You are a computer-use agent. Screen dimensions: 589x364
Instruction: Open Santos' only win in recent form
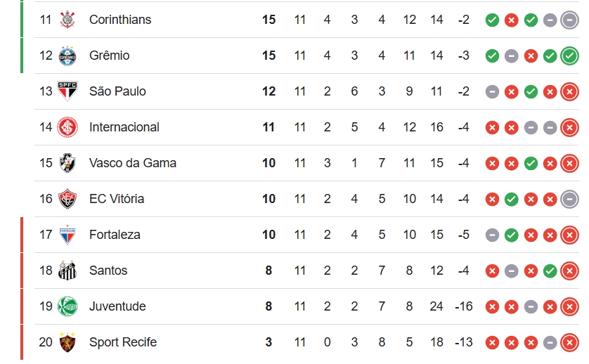(x=550, y=271)
